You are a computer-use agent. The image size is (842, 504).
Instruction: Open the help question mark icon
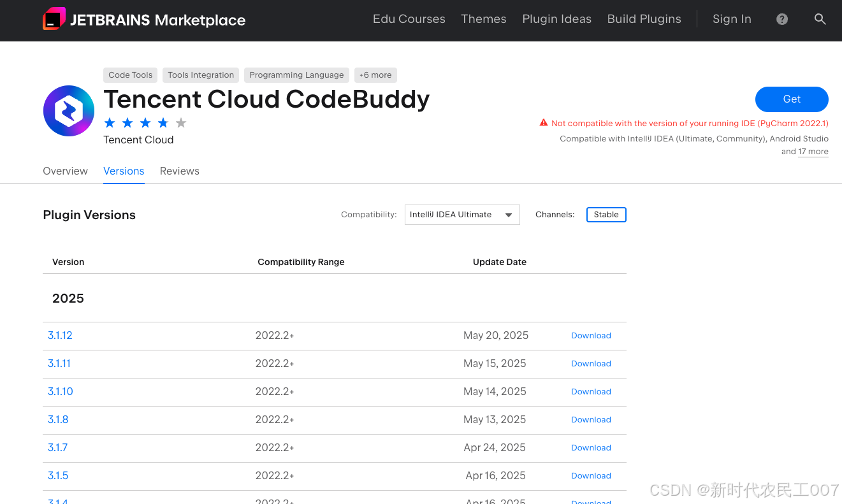point(782,19)
